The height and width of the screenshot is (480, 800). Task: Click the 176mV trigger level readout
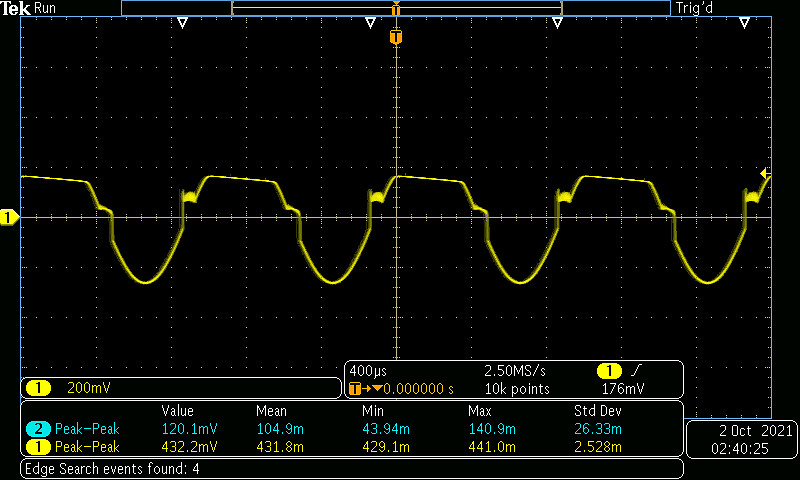(x=623, y=389)
